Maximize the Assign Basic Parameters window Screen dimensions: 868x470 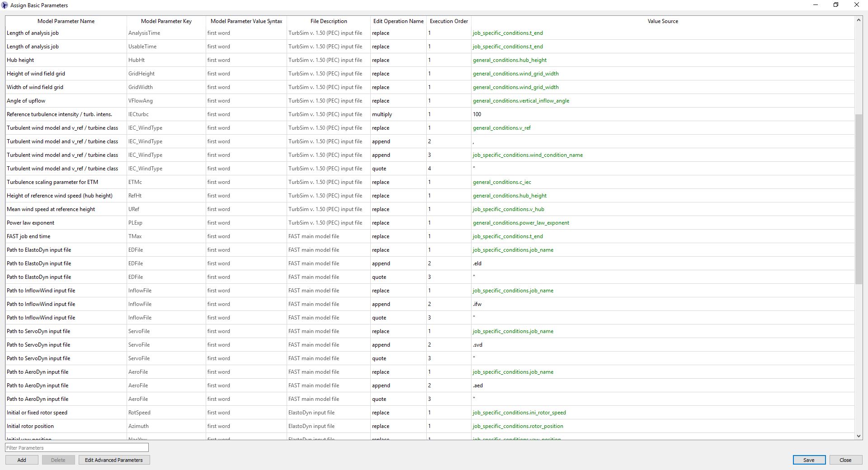[836, 5]
